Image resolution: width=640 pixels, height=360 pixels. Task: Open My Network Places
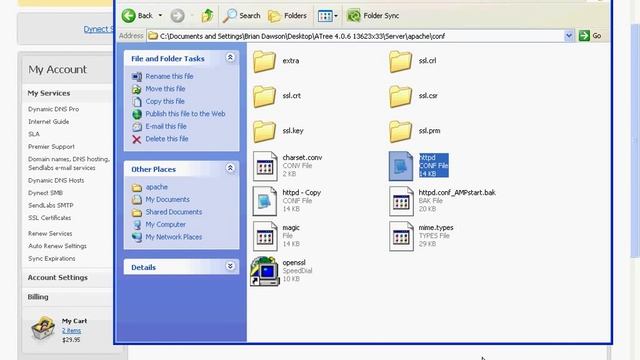click(174, 237)
